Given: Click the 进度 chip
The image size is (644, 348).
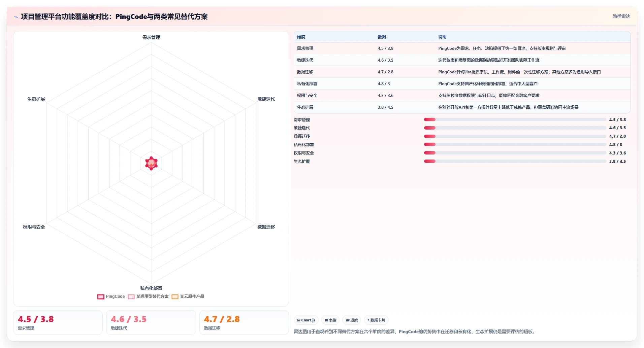Looking at the screenshot, I should [x=352, y=320].
